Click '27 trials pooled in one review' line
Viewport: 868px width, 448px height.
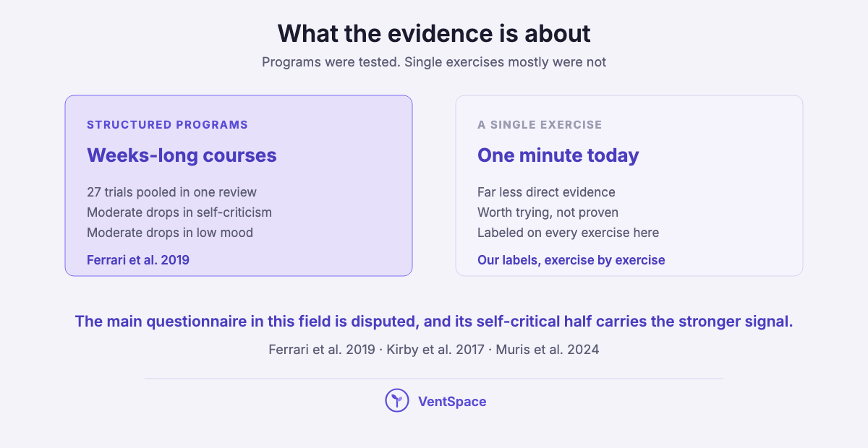point(172,192)
